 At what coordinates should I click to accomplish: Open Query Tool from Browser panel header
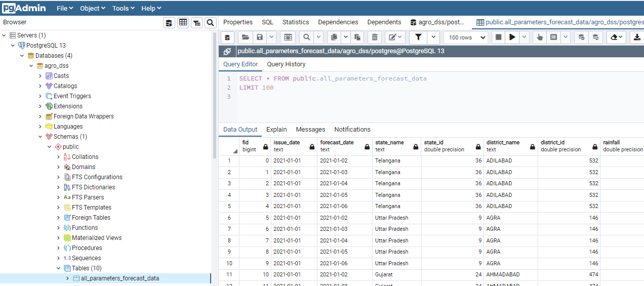click(x=169, y=23)
